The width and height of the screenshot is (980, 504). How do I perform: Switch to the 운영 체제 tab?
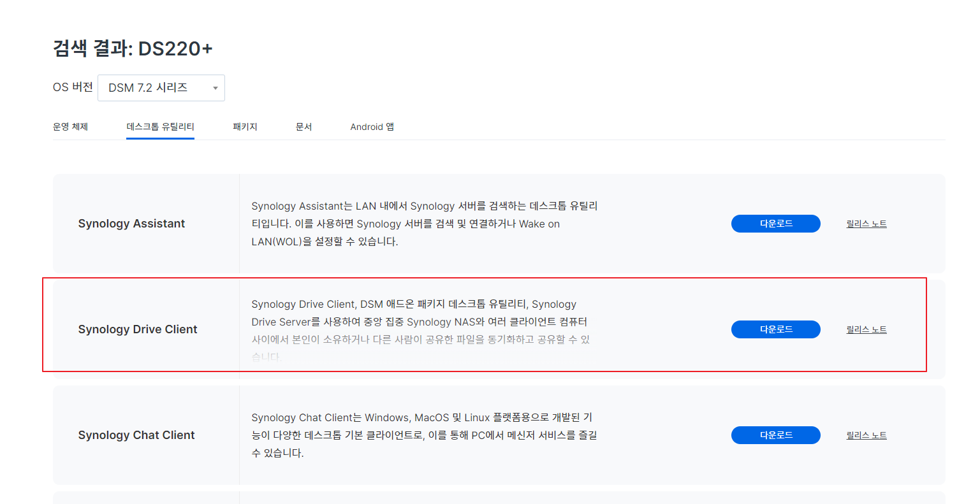(x=70, y=127)
